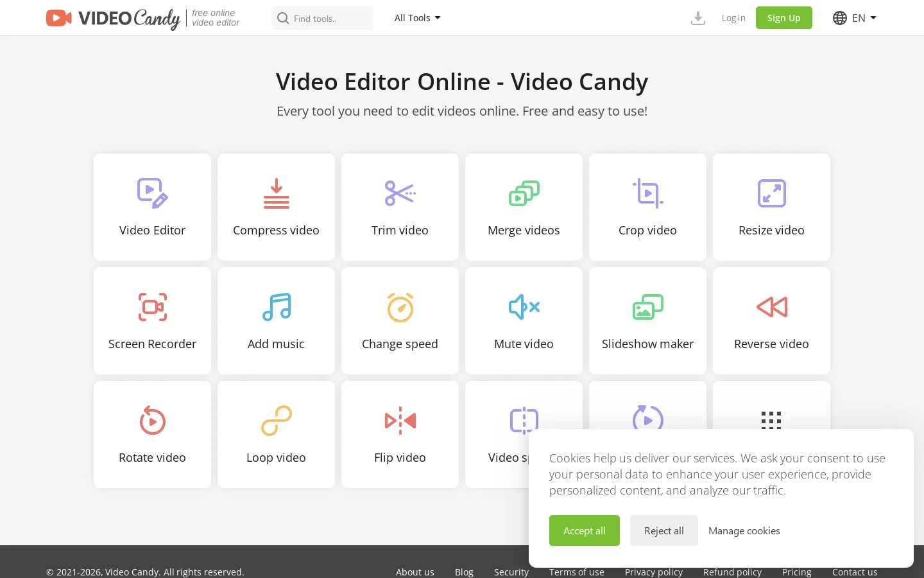The image size is (924, 578).
Task: Open the Change speed stopwatch icon
Action: tap(400, 307)
